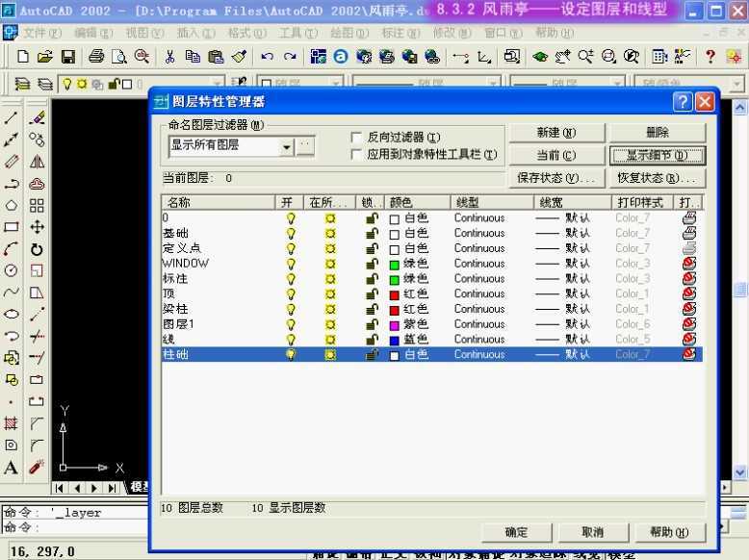This screenshot has width=749, height=560.
Task: Click the 删除 button
Action: pos(658,132)
